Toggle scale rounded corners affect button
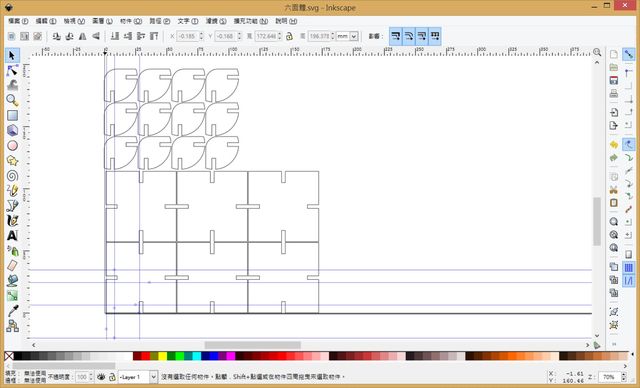Image resolution: width=640 pixels, height=388 pixels. 409,36
